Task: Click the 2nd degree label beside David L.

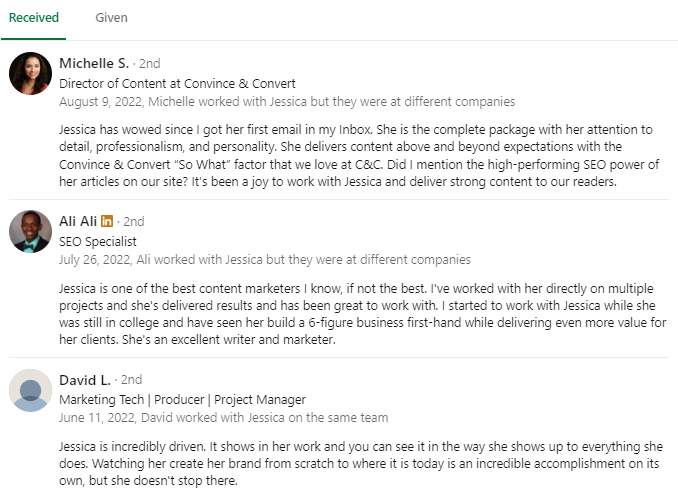Action: tap(131, 380)
